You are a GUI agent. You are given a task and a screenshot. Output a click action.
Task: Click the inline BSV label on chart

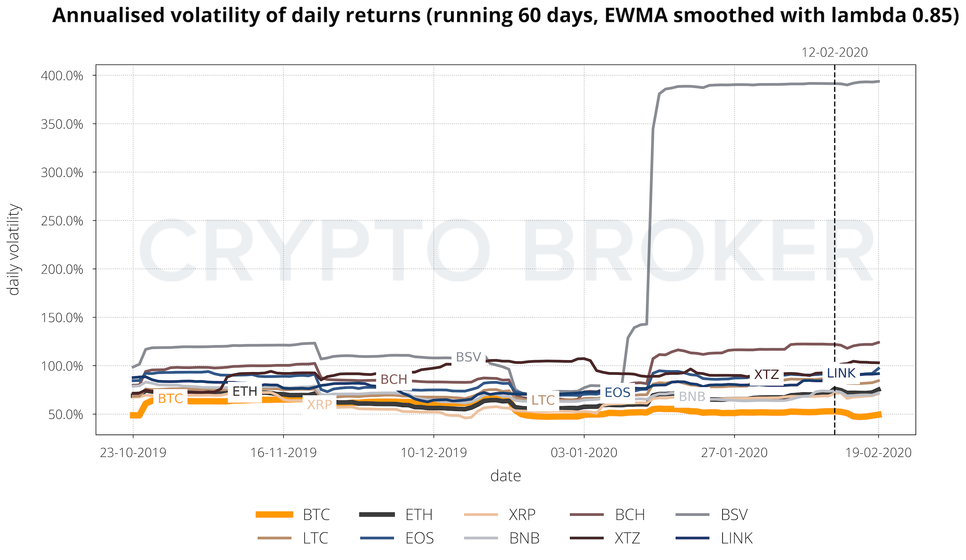point(468,357)
